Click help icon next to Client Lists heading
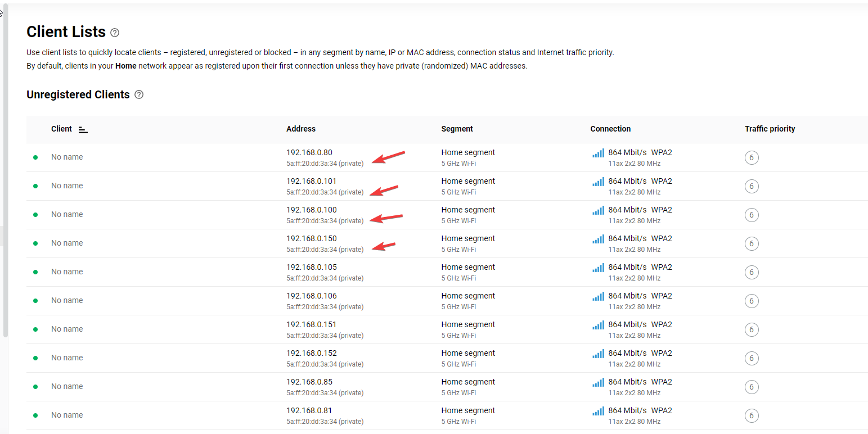Viewport: 868px width, 434px height. (115, 33)
